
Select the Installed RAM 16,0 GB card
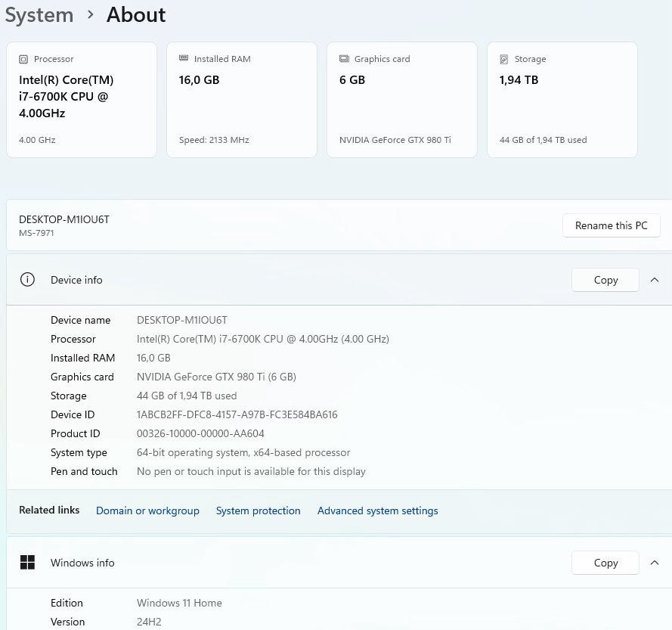click(x=242, y=100)
